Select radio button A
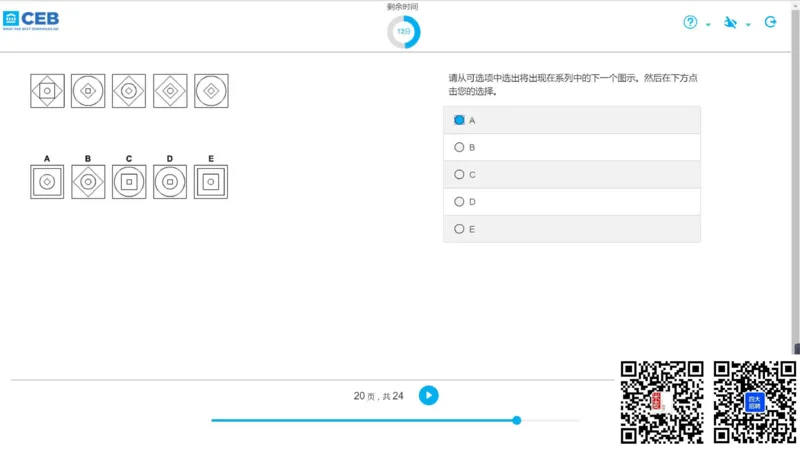The width and height of the screenshot is (800, 450). pos(459,120)
